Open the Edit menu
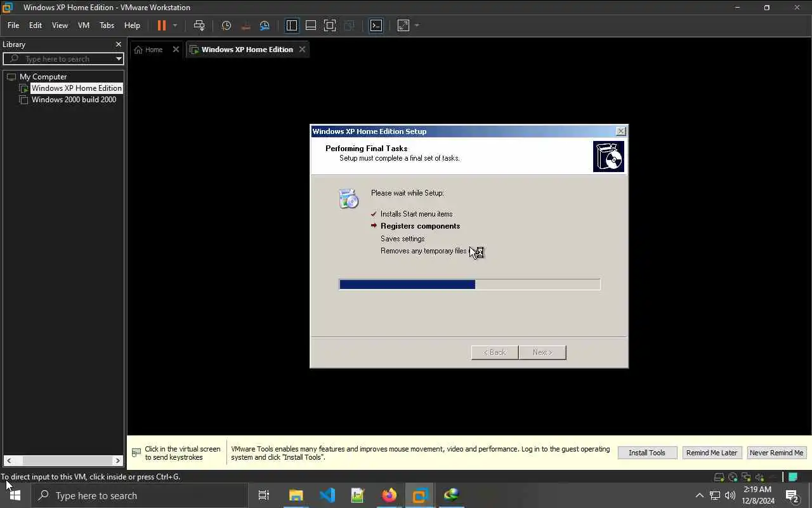812x508 pixels. click(36, 25)
